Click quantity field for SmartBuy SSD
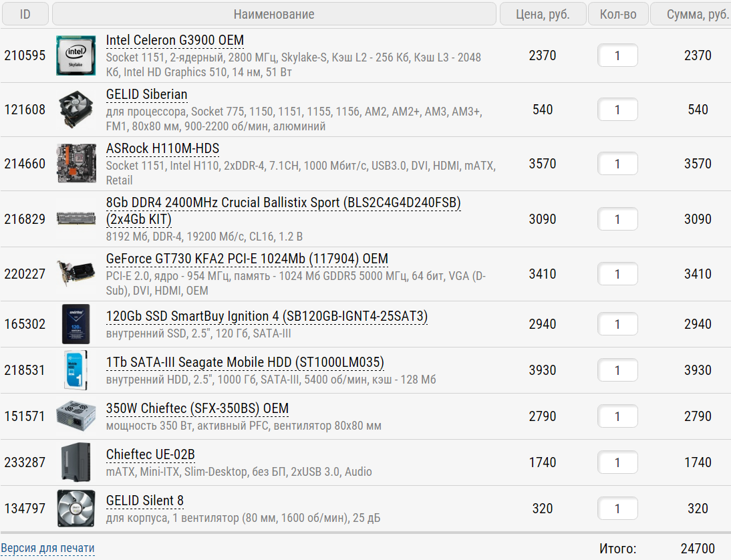This screenshot has height=560, width=731. (617, 324)
